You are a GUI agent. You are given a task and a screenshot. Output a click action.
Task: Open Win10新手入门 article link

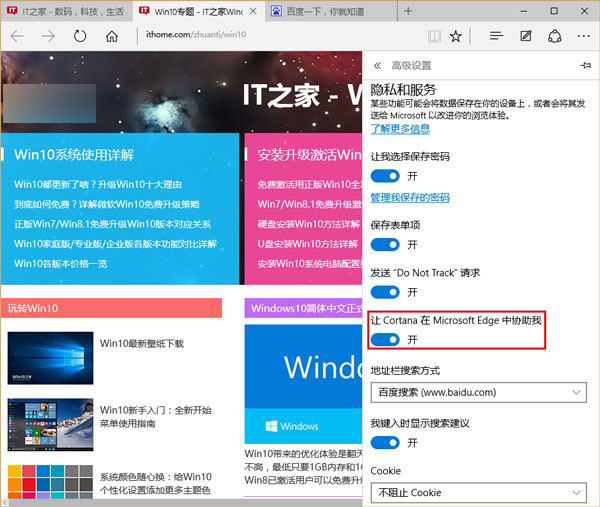(155, 417)
